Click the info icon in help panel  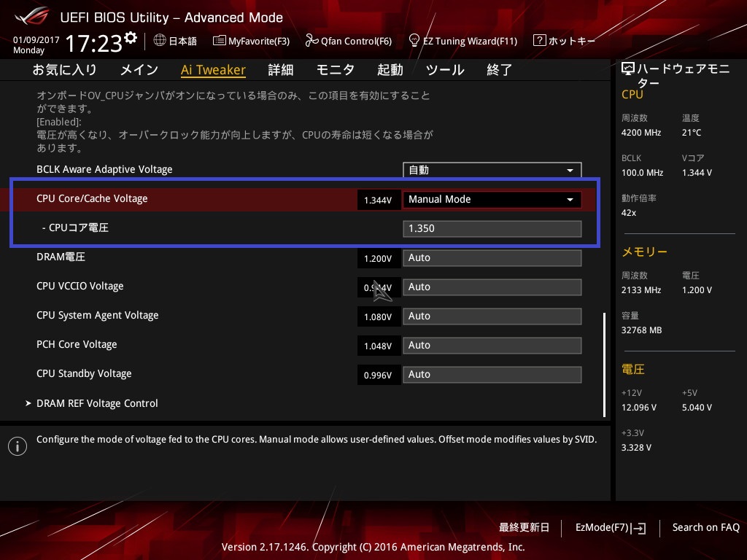(18, 446)
